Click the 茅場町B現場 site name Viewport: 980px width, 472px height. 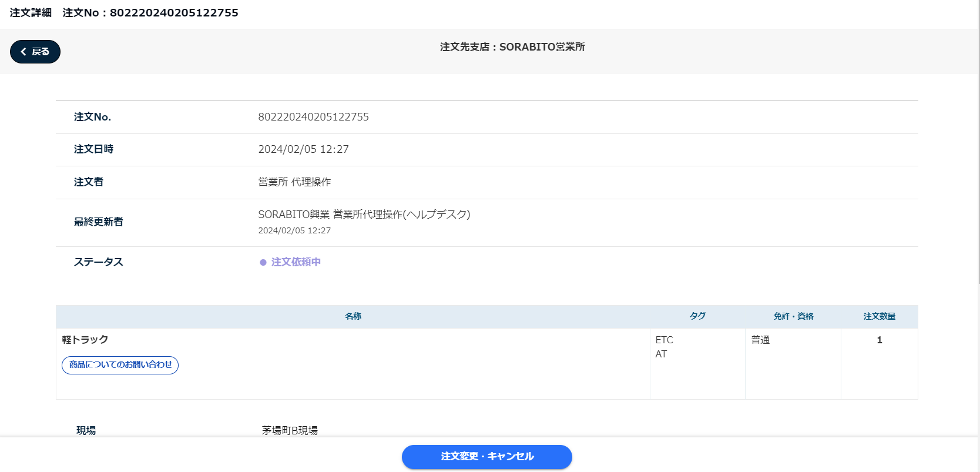point(290,430)
